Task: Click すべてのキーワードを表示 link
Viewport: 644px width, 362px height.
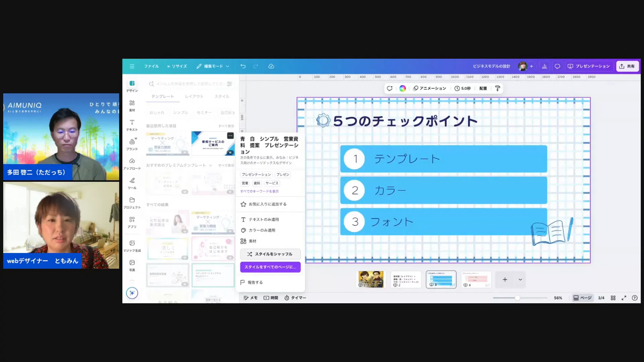Action: [259, 191]
